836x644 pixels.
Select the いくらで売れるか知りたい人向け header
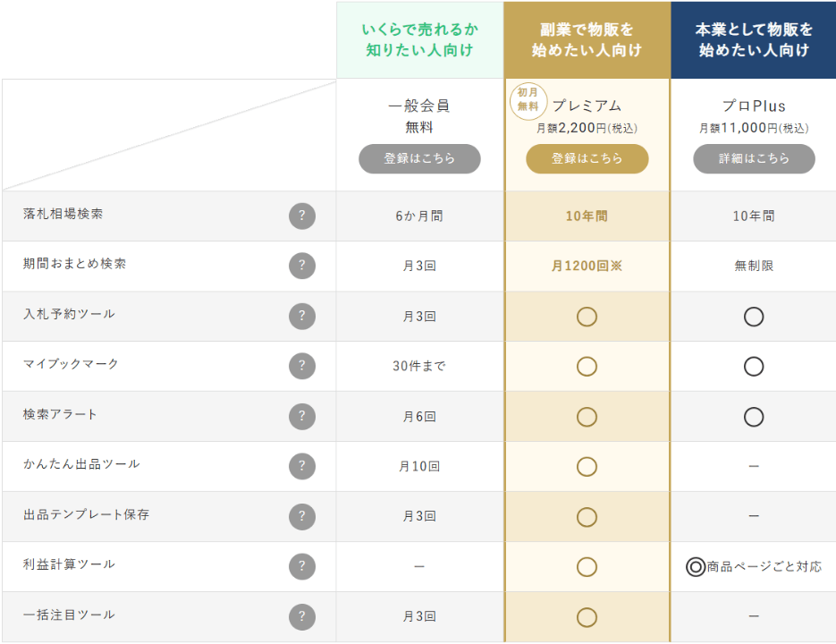coord(419,39)
